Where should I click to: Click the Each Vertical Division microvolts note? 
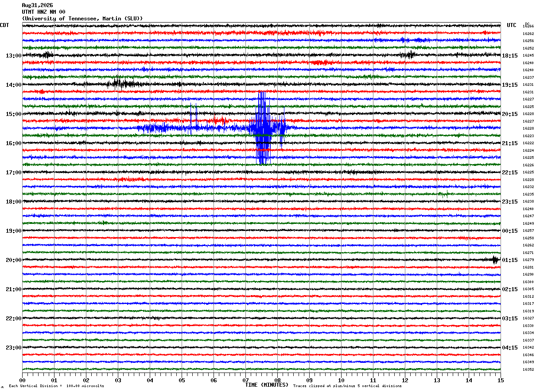coord(56,386)
